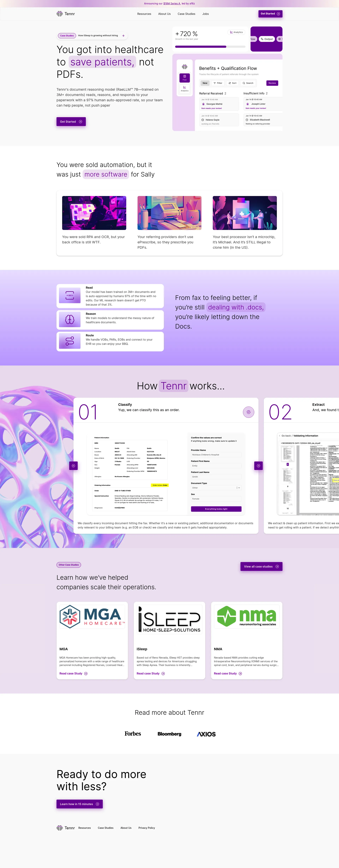
Task: Open the Document Type dropdown
Action: pos(216,488)
